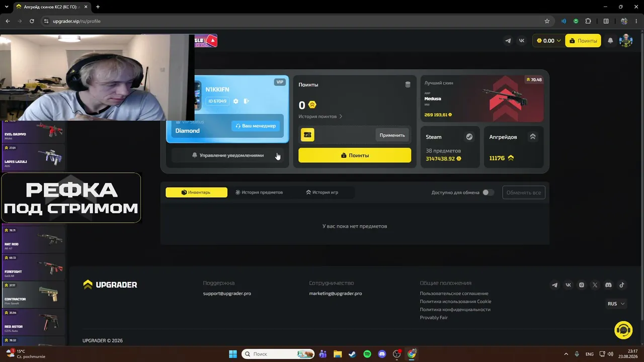
Task: Click the promo code ticket icon
Action: (307, 135)
